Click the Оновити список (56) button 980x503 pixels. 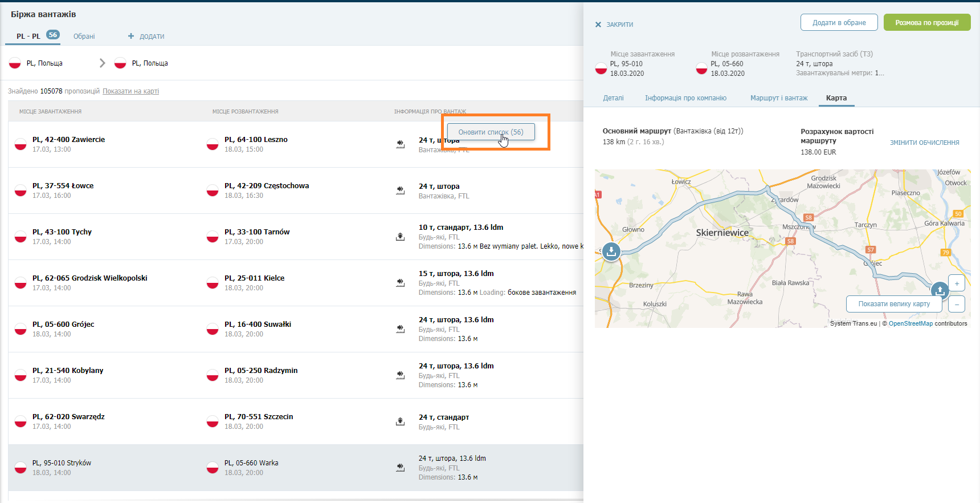491,132
